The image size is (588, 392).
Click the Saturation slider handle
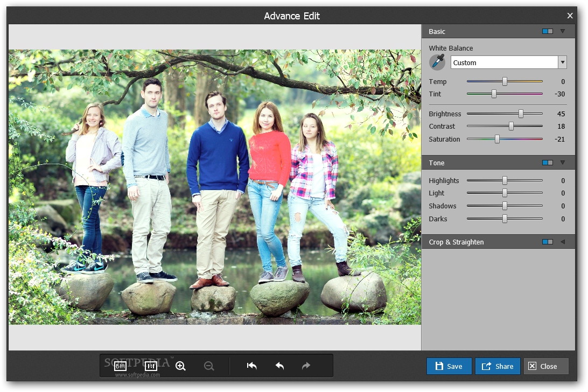coord(497,139)
